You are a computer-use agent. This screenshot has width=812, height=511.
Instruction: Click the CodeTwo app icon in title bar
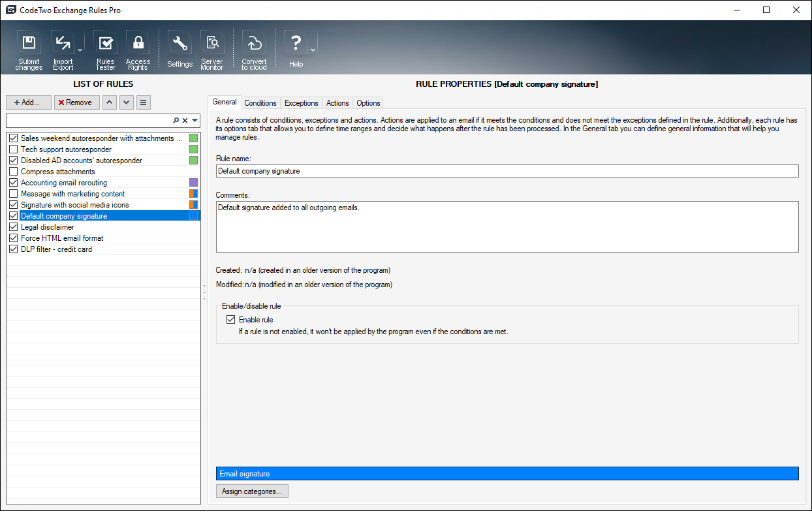click(x=10, y=10)
